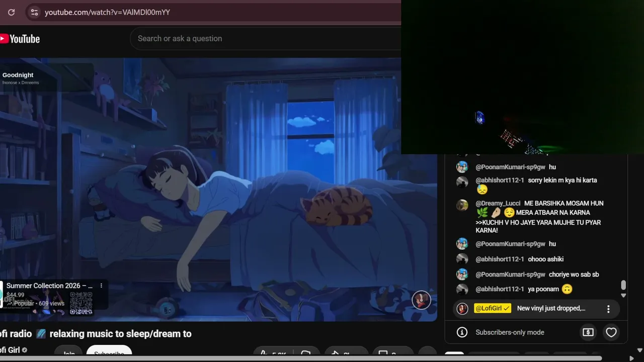Click the lofi radio video title
Viewport: 644px width, 362px height.
[x=96, y=333]
